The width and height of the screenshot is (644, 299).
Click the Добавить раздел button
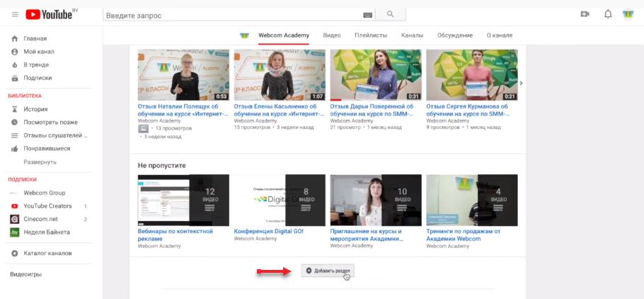[327, 271]
